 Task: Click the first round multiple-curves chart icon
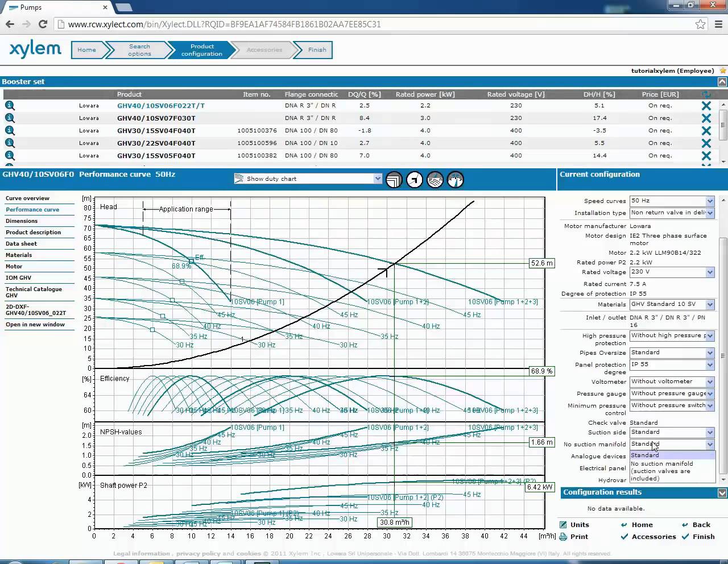point(394,180)
